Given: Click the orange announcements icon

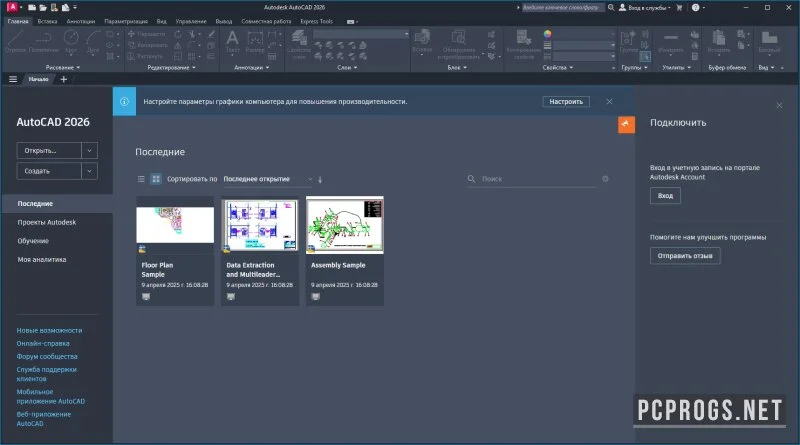Looking at the screenshot, I should pyautogui.click(x=627, y=125).
